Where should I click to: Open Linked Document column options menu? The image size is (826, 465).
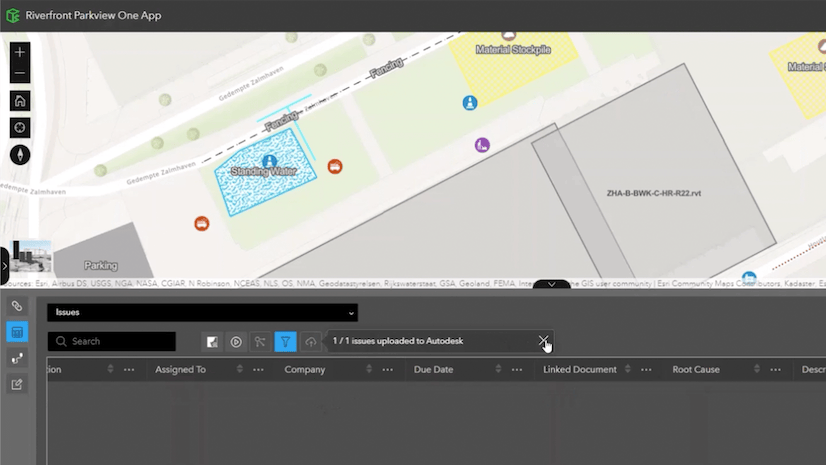point(646,370)
